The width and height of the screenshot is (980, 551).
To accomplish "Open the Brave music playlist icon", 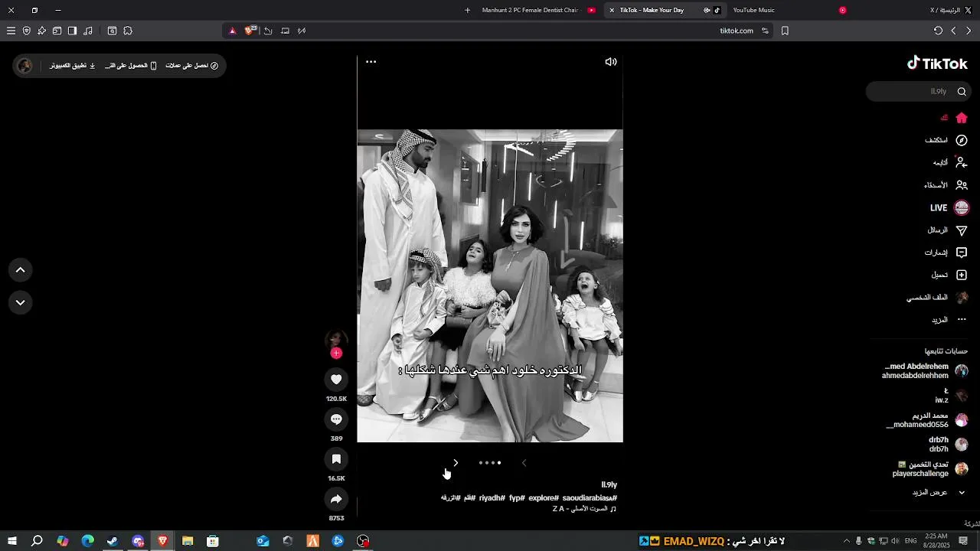I will 87,31.
